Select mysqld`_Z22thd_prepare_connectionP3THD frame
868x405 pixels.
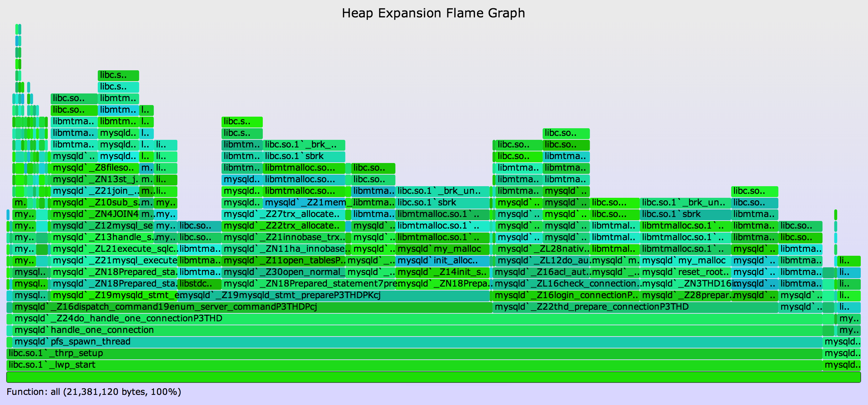click(635, 307)
